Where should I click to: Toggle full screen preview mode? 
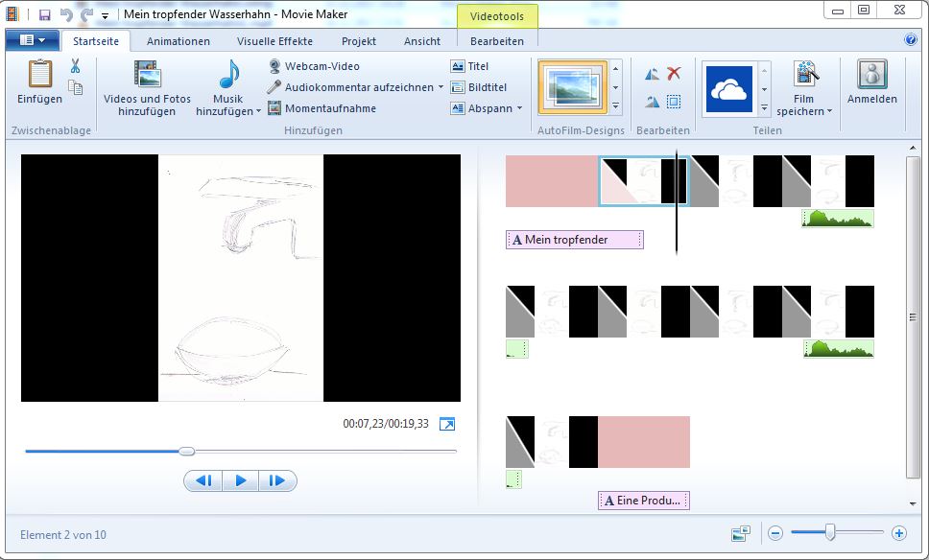pyautogui.click(x=447, y=424)
